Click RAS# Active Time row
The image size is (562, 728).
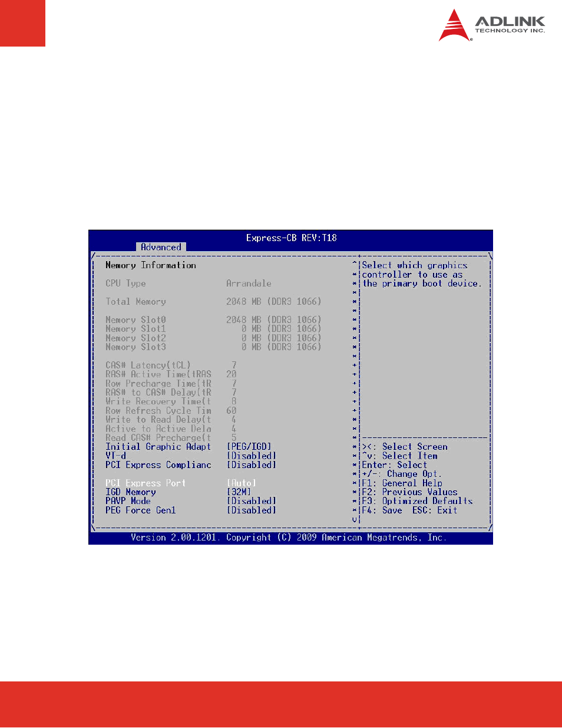coord(171,374)
